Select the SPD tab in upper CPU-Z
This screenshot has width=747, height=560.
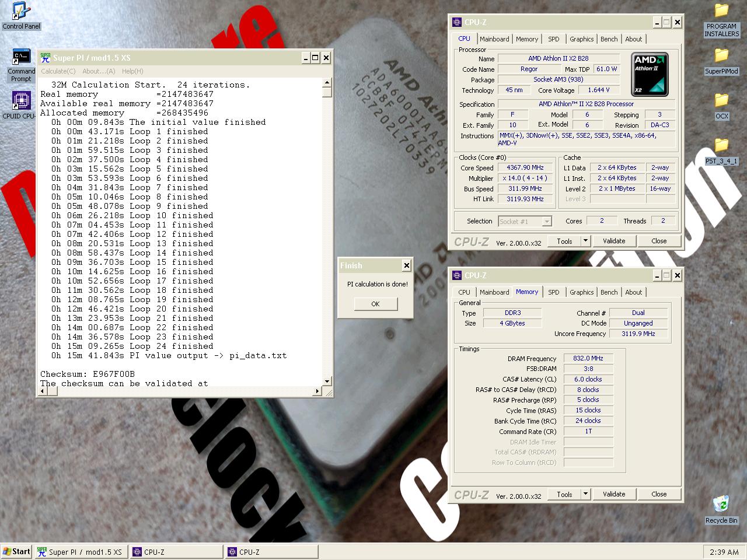[x=553, y=39]
